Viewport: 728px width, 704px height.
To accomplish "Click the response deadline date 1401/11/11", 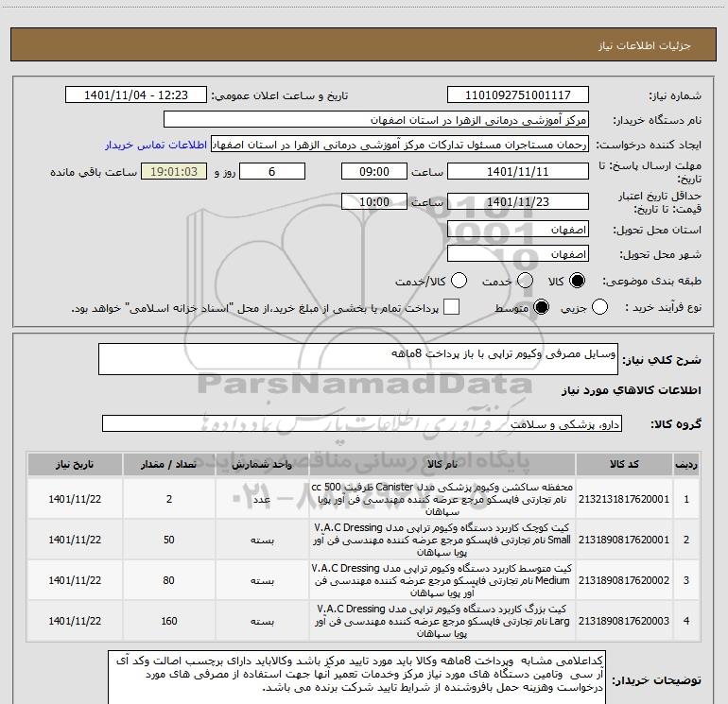I will (x=518, y=172).
